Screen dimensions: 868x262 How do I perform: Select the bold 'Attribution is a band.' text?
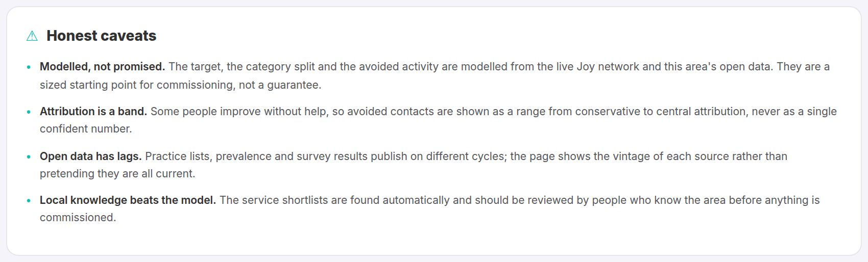point(93,112)
